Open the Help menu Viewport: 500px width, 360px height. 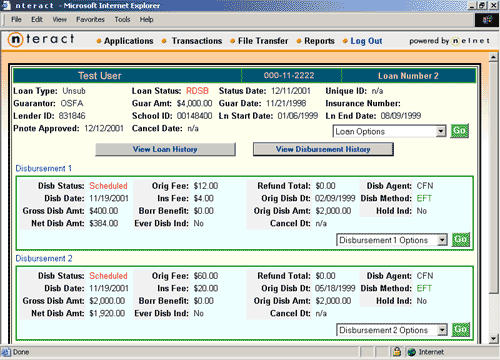(146, 20)
